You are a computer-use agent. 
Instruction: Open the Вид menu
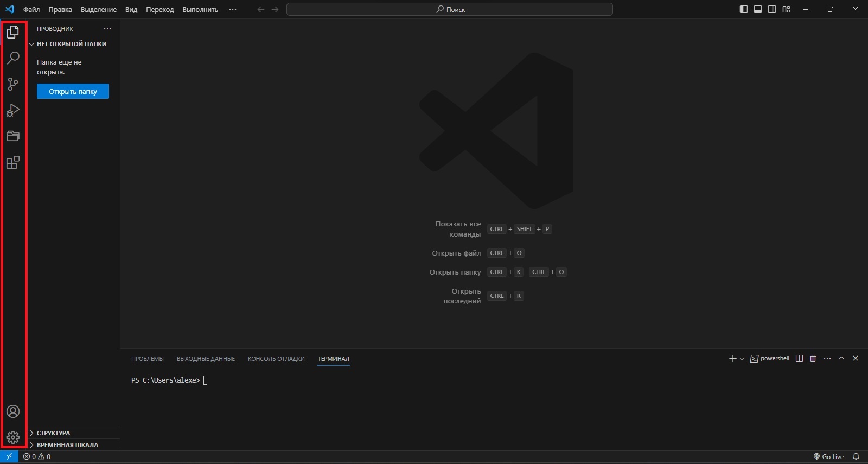pyautogui.click(x=131, y=9)
